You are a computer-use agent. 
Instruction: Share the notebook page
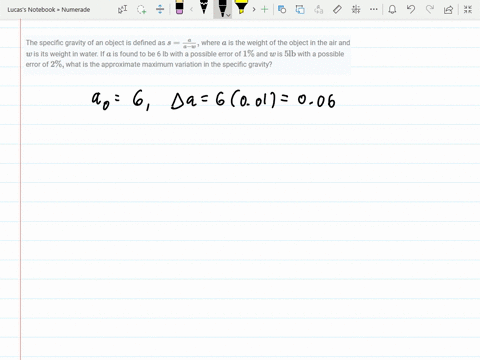pos(448,9)
